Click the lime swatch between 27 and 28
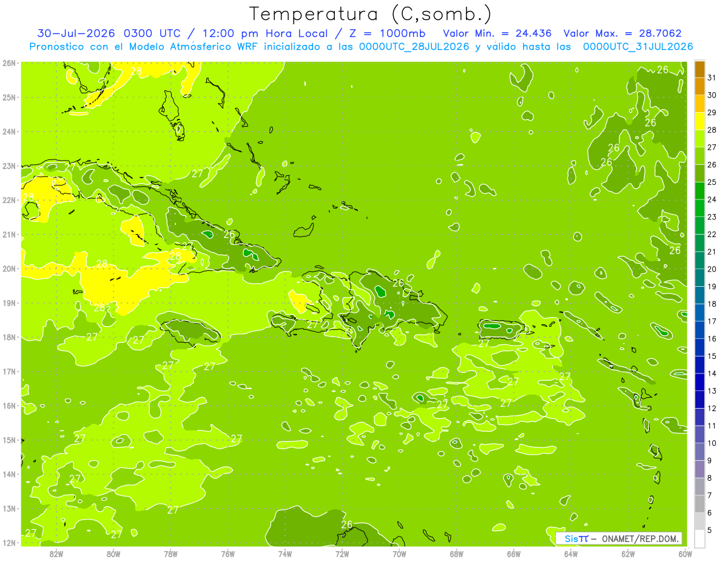Viewport: 728px width, 562px height. click(699, 138)
